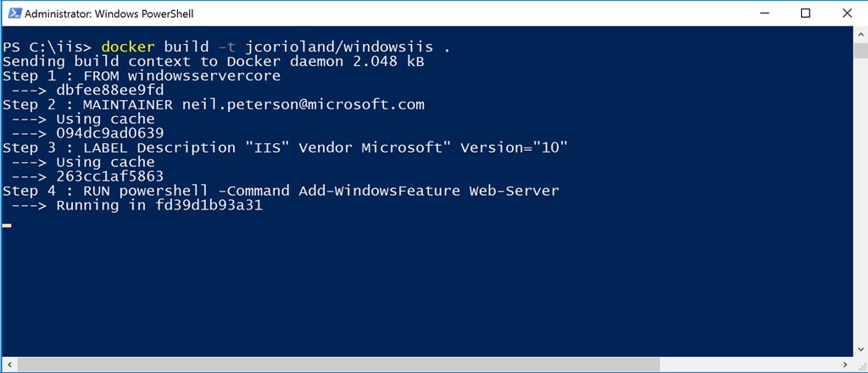Click the PowerShell icon in title bar
868x373 pixels.
click(14, 14)
